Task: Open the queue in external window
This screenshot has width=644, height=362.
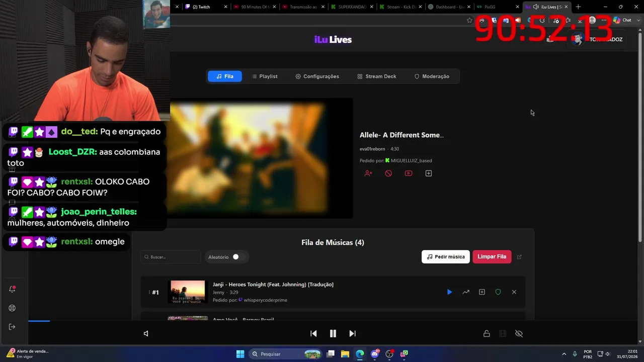Action: (x=519, y=257)
